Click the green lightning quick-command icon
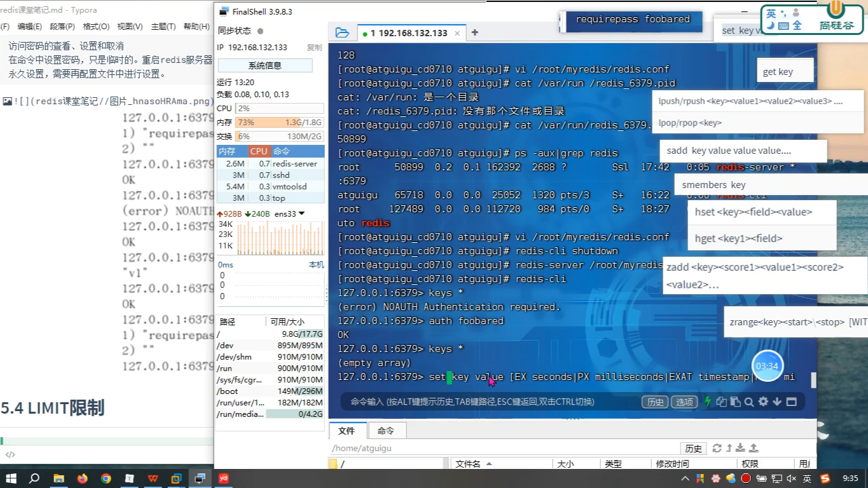 (708, 402)
